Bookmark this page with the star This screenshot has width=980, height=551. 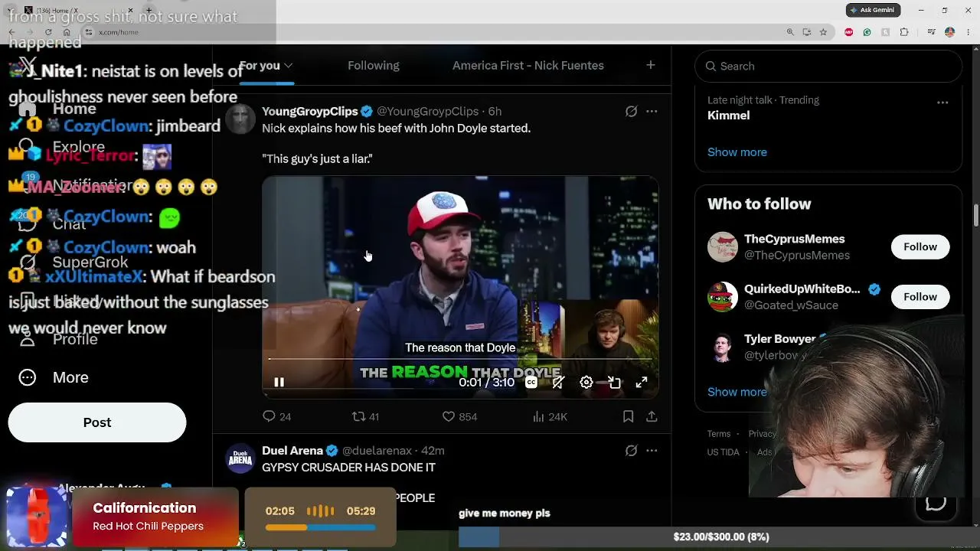(x=823, y=32)
